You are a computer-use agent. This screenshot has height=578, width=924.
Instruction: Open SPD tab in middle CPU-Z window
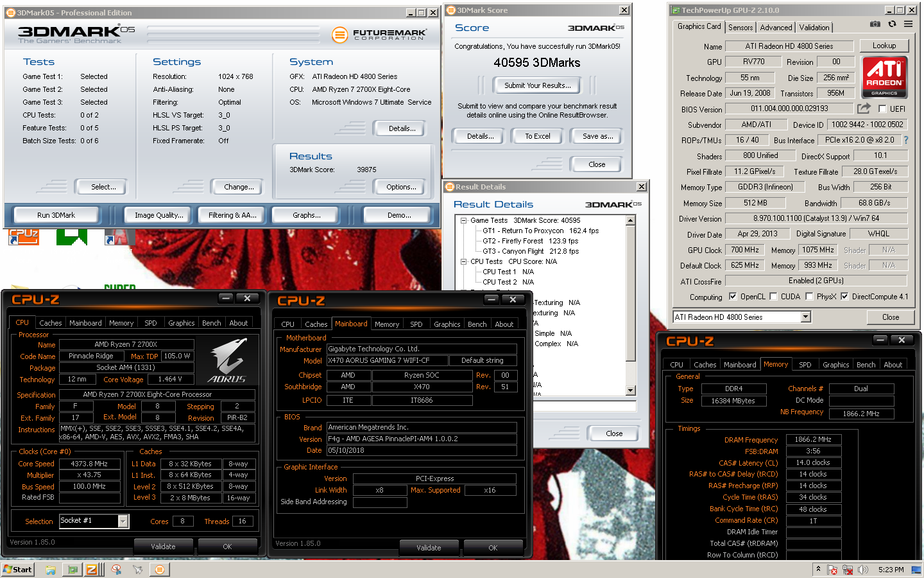416,324
